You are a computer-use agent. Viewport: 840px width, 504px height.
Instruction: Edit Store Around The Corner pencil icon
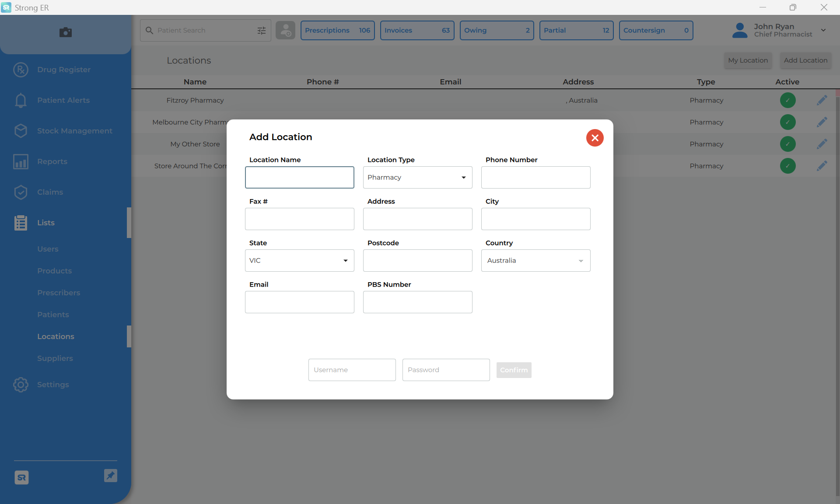point(822,166)
